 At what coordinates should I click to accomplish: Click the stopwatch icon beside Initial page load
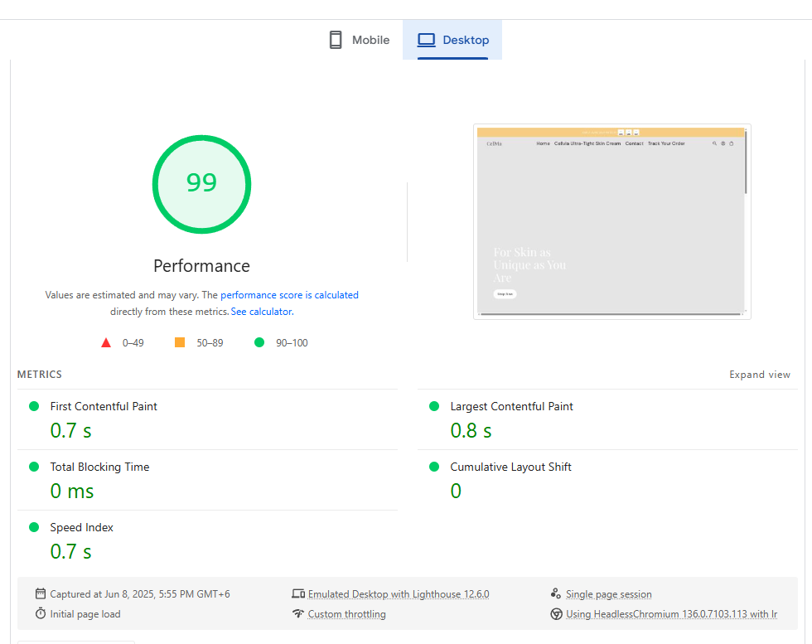[41, 614]
